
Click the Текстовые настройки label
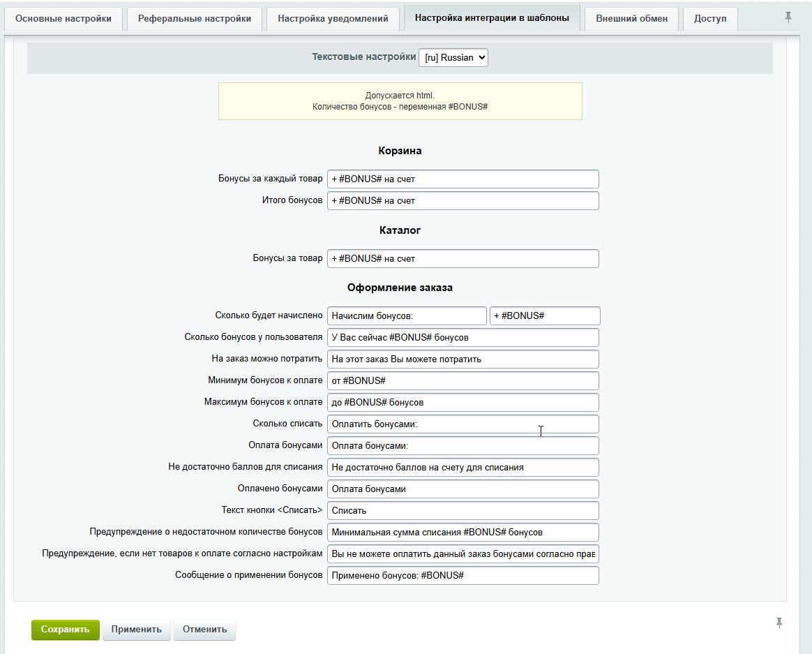tap(363, 57)
